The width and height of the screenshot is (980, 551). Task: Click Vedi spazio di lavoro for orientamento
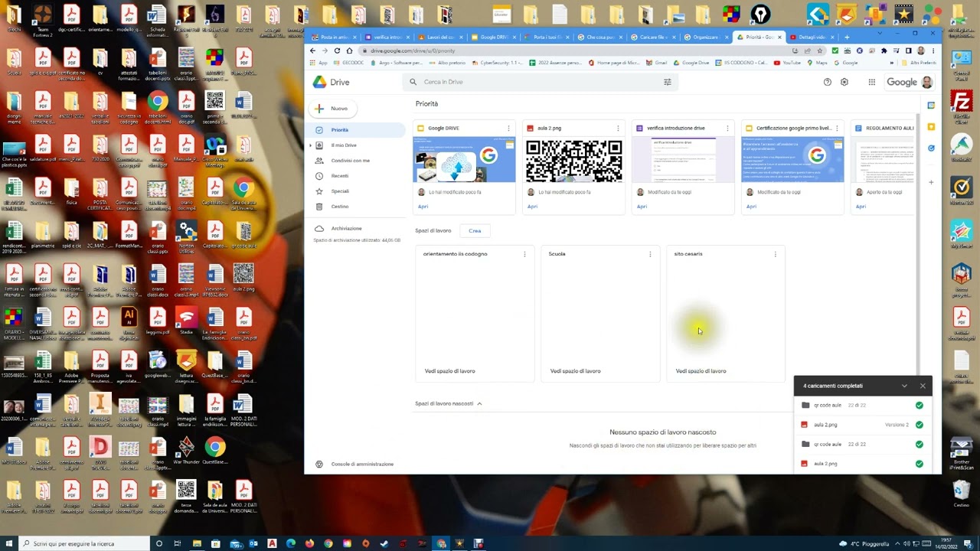tap(449, 371)
